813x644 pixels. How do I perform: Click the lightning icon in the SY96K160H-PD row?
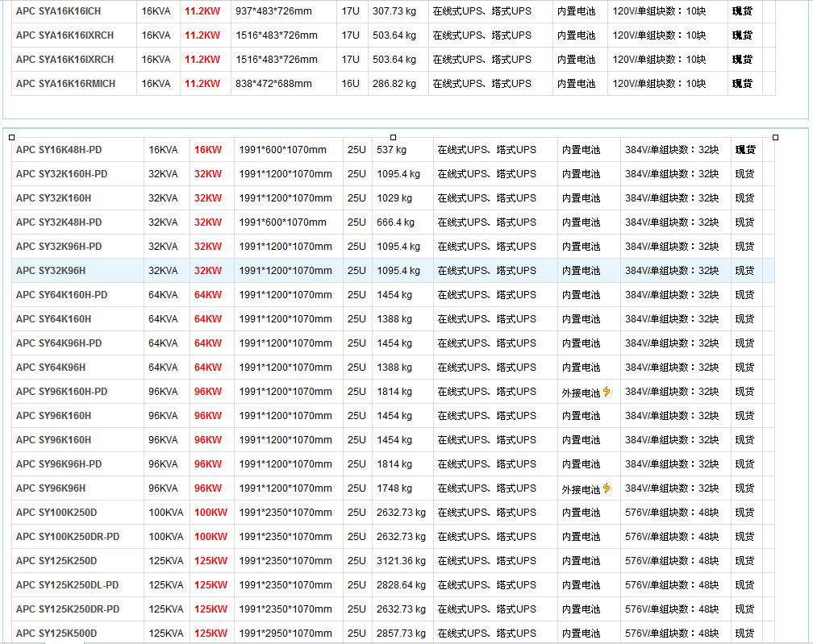point(607,392)
